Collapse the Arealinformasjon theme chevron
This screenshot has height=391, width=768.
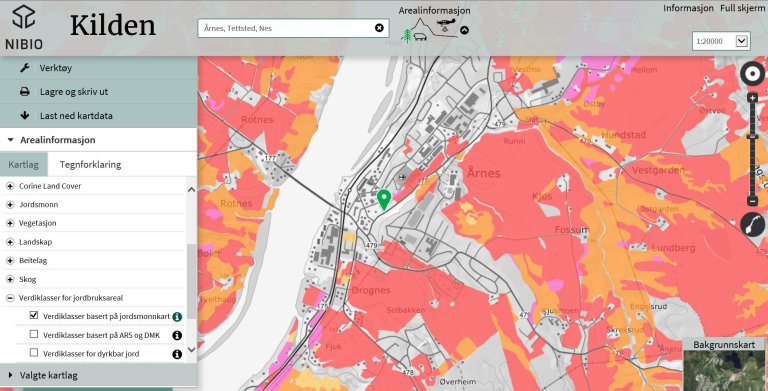[x=464, y=30]
